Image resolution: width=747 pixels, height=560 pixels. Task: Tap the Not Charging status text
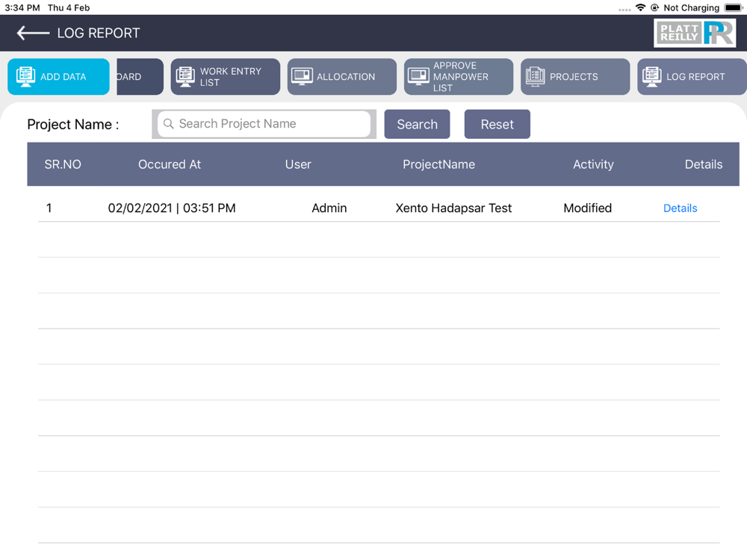(x=691, y=7)
